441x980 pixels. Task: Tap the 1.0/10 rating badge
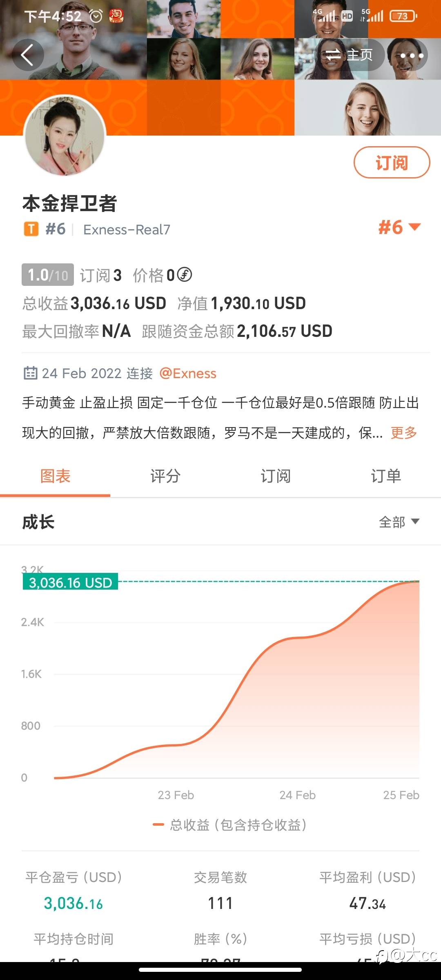(x=48, y=275)
